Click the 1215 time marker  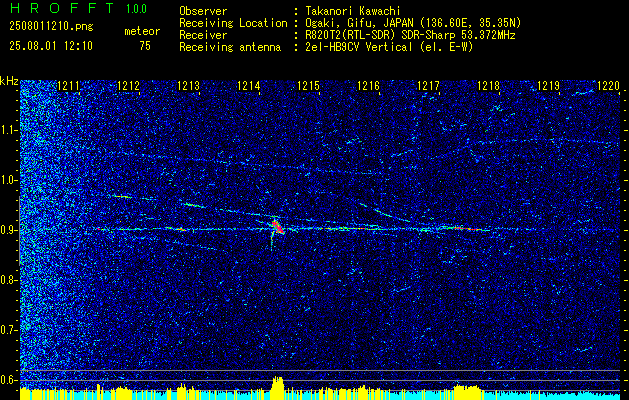click(x=308, y=86)
